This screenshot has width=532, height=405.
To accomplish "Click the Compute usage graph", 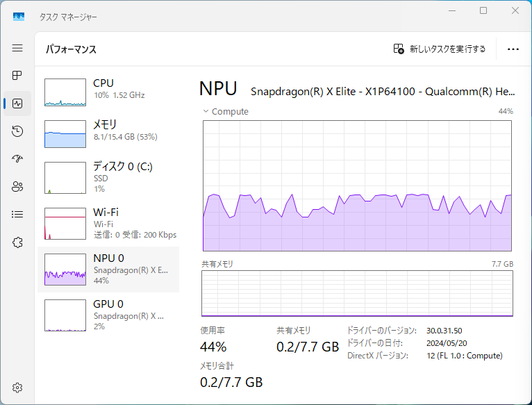I will [x=357, y=185].
